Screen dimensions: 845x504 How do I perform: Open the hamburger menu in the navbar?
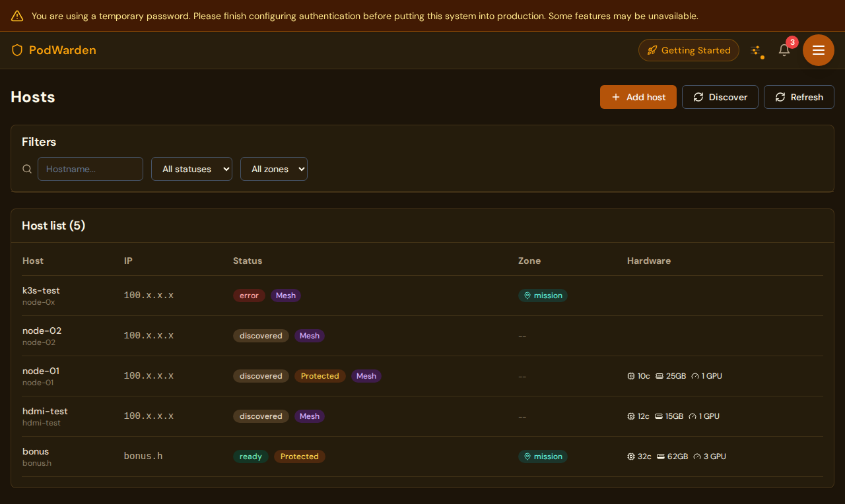pyautogui.click(x=818, y=49)
